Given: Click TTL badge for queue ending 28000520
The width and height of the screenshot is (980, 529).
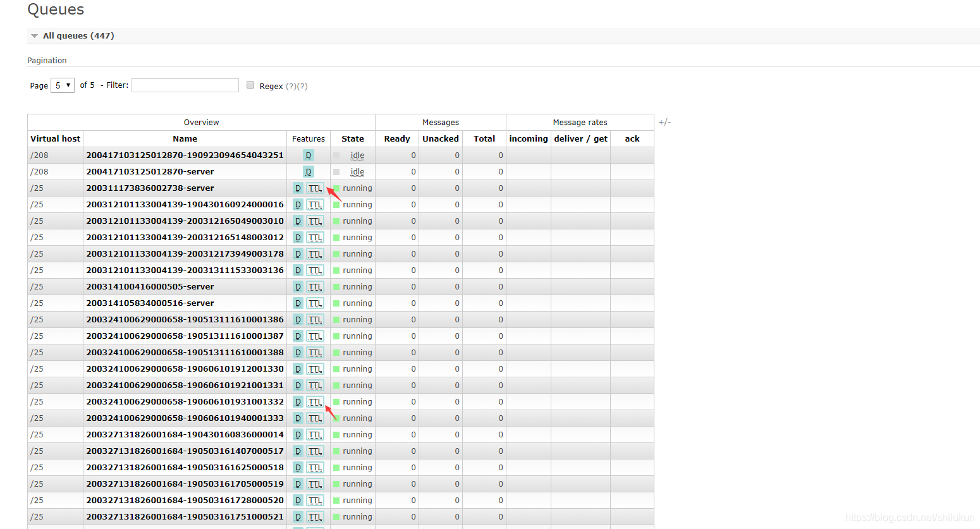Looking at the screenshot, I should point(315,501).
